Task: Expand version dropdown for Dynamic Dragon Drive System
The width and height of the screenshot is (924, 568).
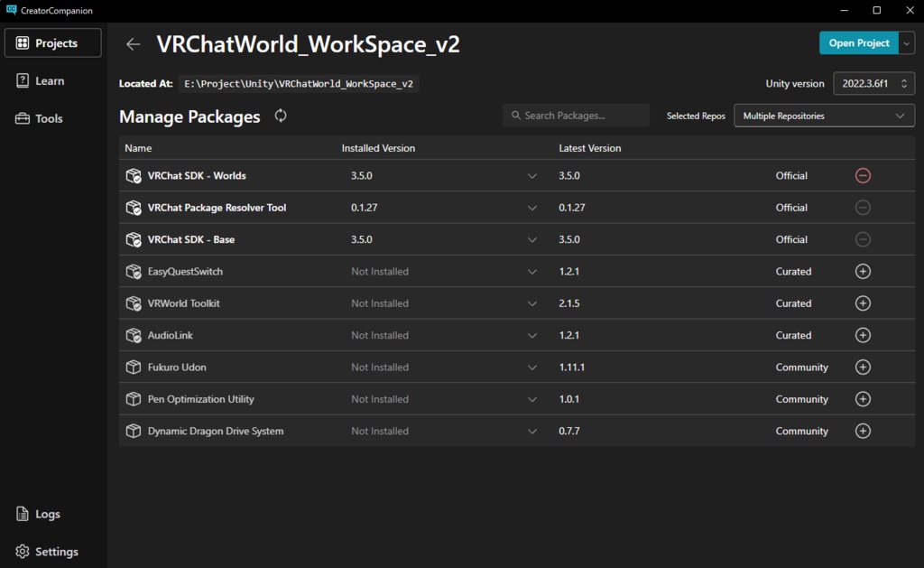Action: (532, 431)
